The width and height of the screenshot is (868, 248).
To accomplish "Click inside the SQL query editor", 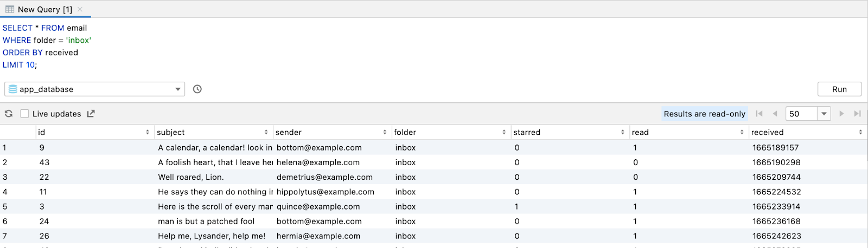I will pos(380,49).
